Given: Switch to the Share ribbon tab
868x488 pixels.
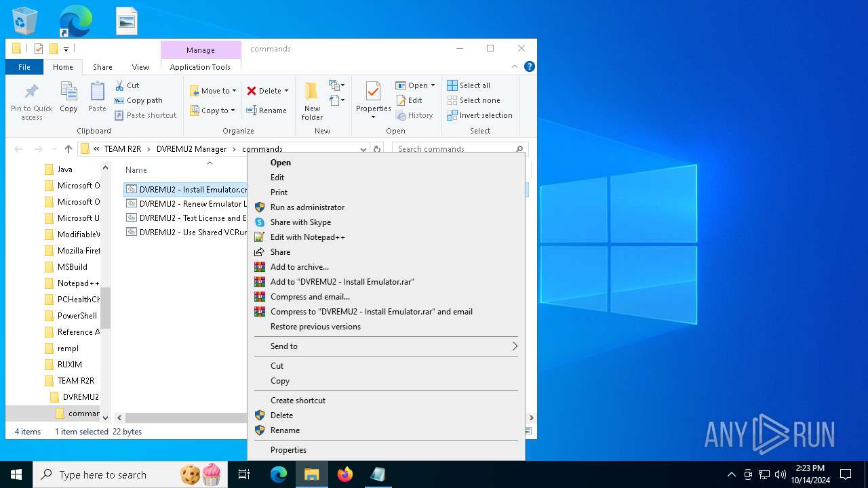Looking at the screenshot, I should click(x=102, y=67).
